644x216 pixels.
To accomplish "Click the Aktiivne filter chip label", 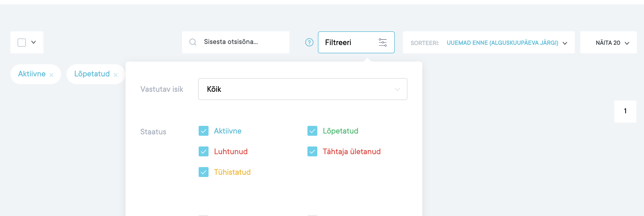I will click(32, 74).
